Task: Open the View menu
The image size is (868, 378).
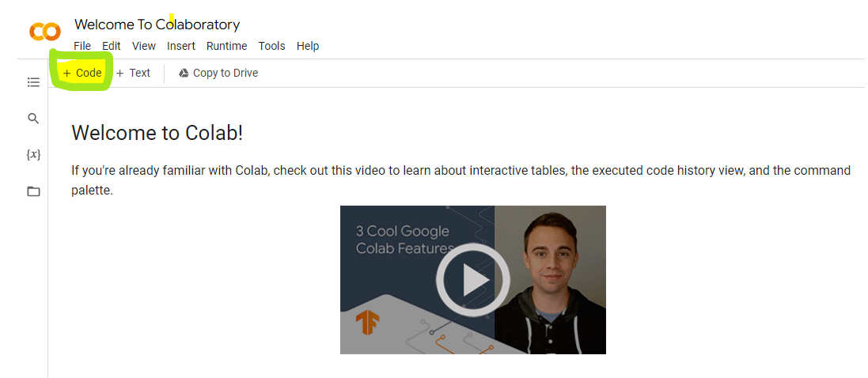Action: tap(144, 46)
